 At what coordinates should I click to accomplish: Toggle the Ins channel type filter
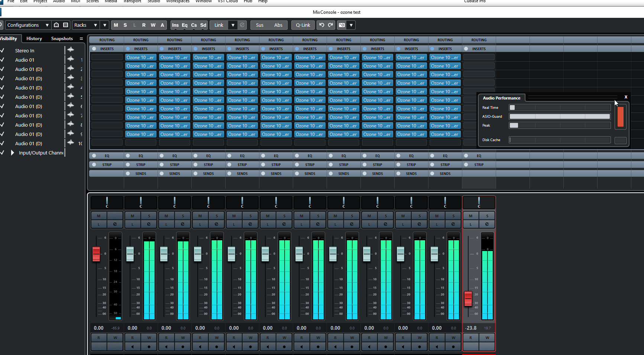tap(175, 25)
